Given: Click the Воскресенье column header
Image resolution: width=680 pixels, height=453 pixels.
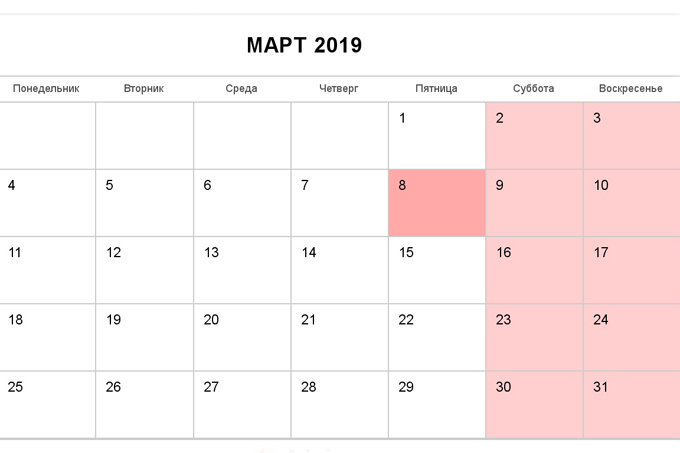Looking at the screenshot, I should click(631, 88).
